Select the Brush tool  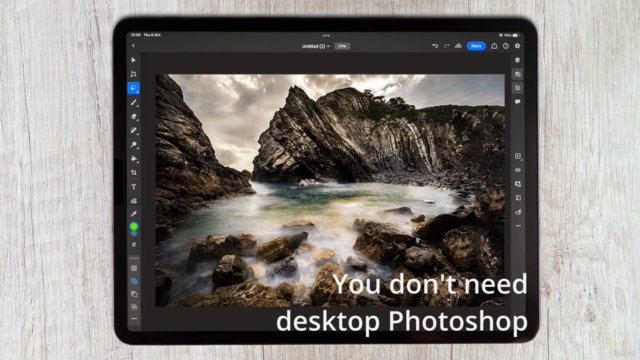click(133, 102)
